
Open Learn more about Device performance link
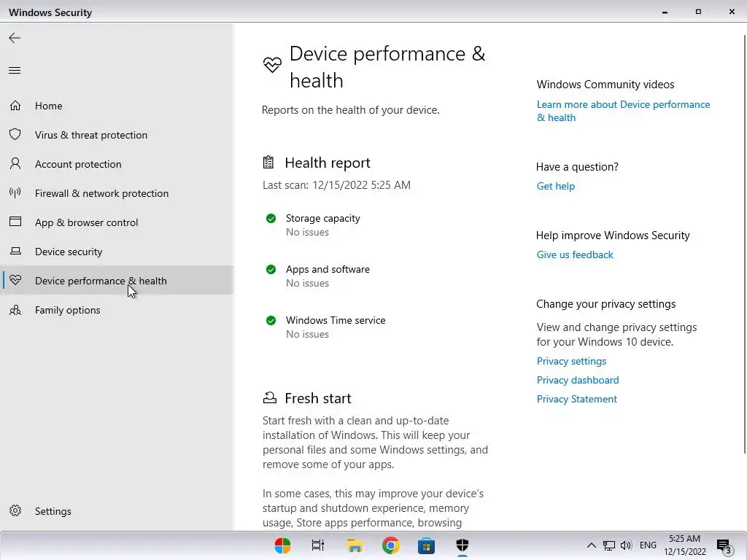point(623,111)
